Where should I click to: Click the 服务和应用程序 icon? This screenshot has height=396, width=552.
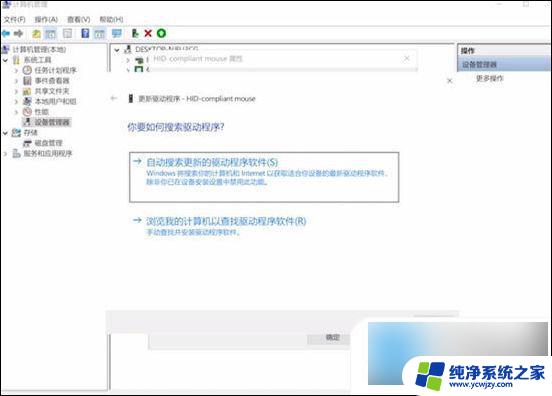click(16, 153)
